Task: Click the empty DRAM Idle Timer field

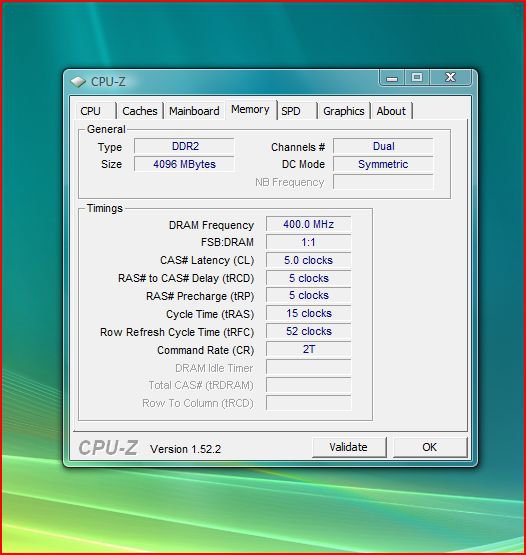Action: point(309,367)
